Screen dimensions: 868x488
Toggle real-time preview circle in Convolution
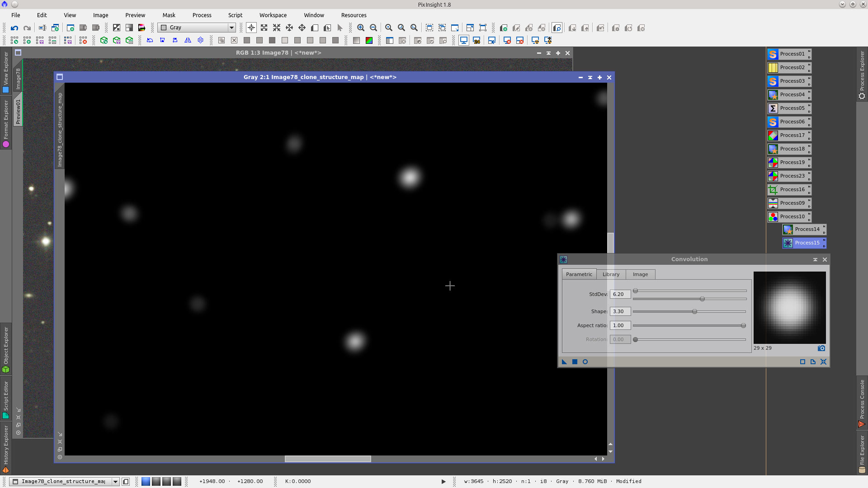585,362
